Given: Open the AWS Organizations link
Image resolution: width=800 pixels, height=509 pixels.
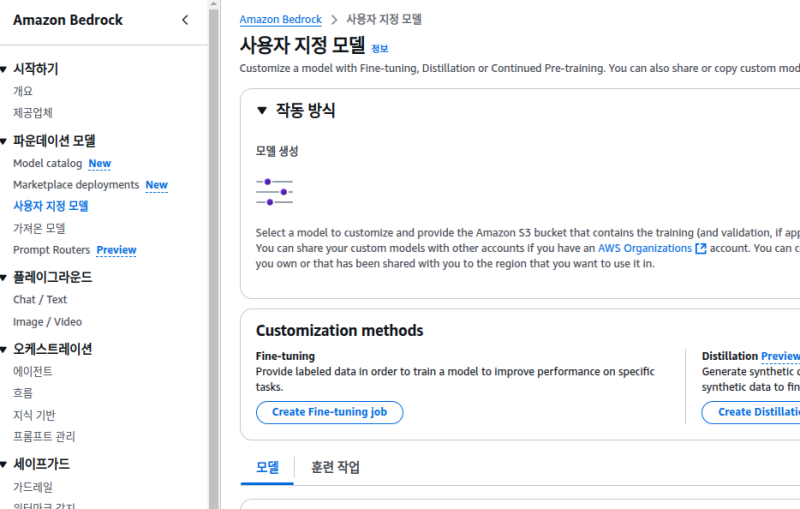Looking at the screenshot, I should 644,248.
